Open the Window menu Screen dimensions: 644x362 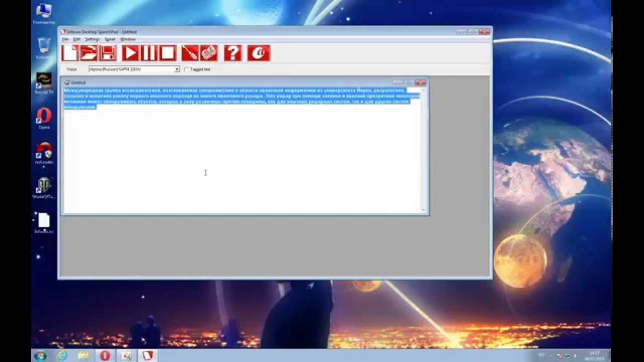point(128,39)
